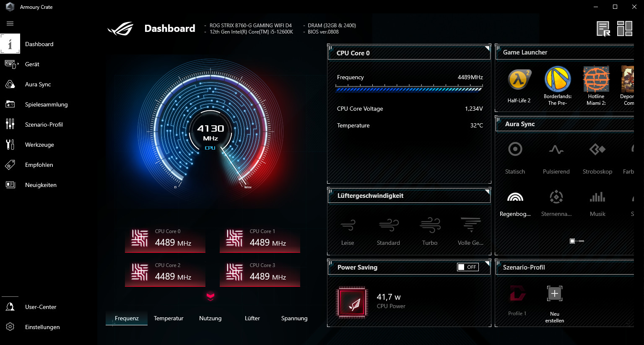Expand the CPU Core 0 panel corner

point(487,48)
